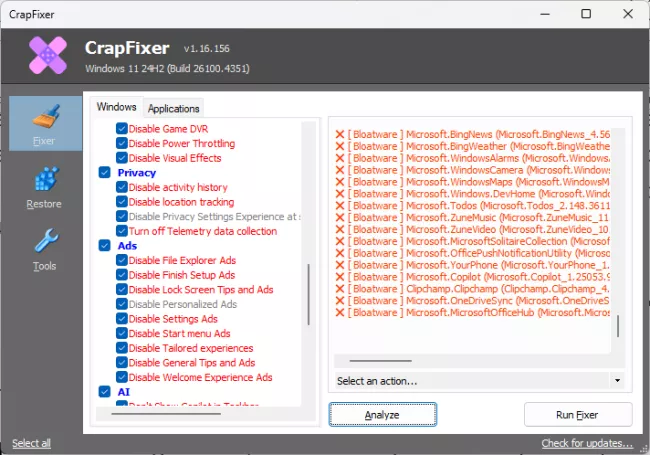Toggle Disable Start menu Ads checkbox

(x=122, y=334)
